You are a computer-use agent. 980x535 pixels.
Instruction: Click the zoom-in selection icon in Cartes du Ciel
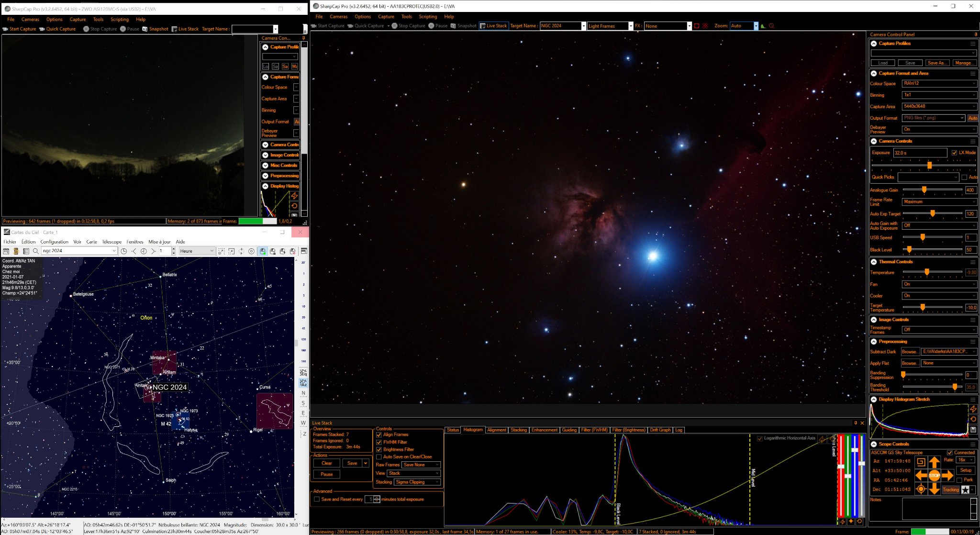tap(221, 251)
